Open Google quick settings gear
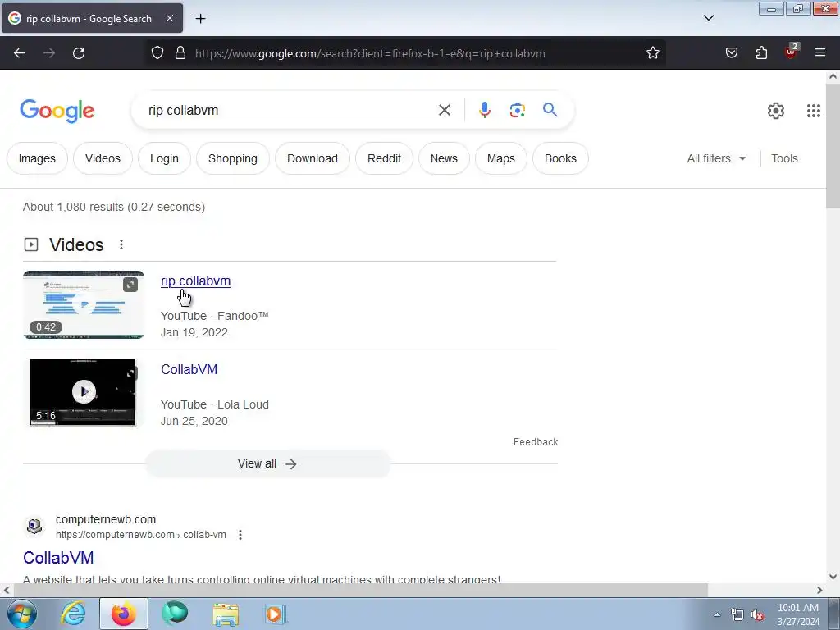The height and width of the screenshot is (630, 840). click(x=776, y=111)
